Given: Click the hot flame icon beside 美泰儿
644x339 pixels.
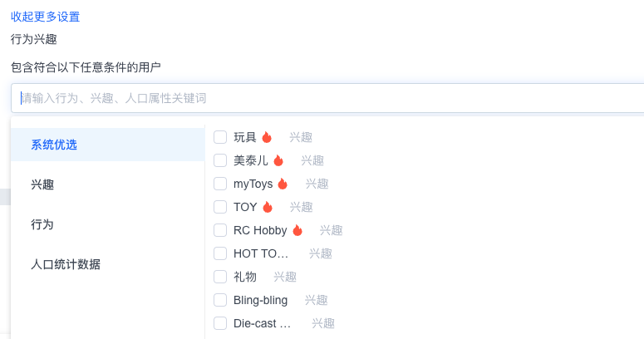Looking at the screenshot, I should coord(278,160).
